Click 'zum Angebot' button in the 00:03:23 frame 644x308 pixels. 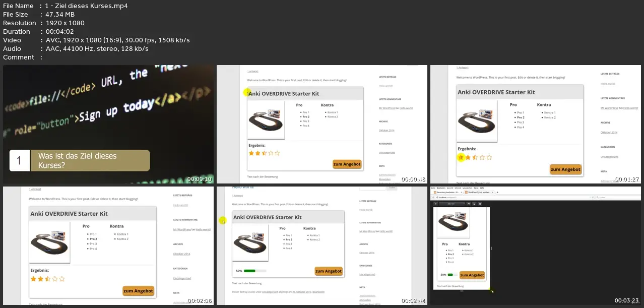pos(472,275)
